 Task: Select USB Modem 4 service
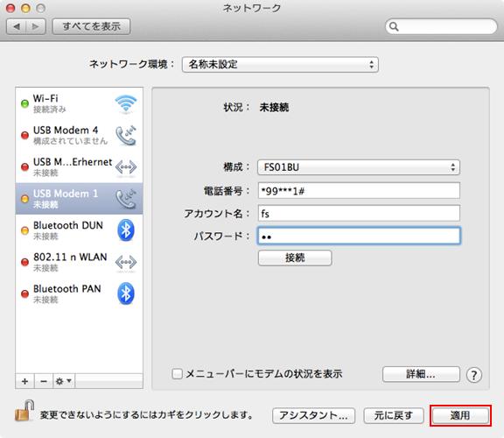pos(79,135)
